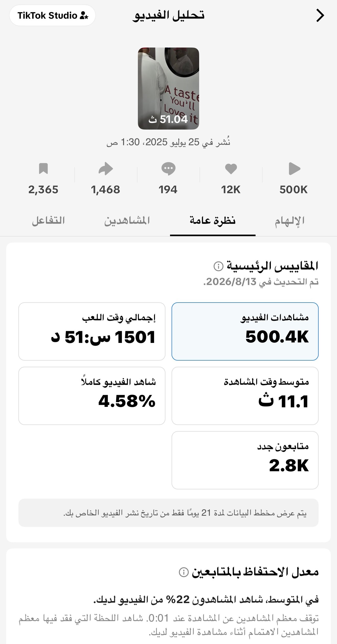The image size is (337, 644).
Task: Tap the bookmark saves icon
Action: coord(43,169)
